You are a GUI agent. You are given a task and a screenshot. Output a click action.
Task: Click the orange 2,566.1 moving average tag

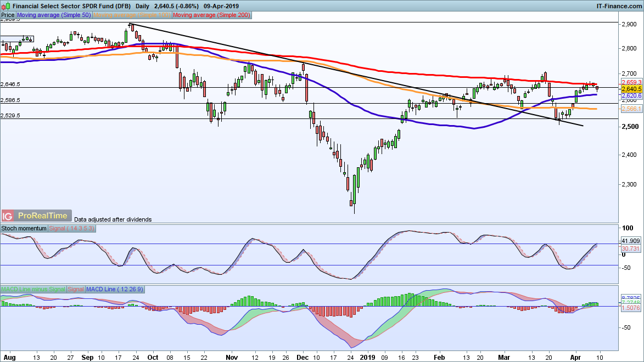631,109
